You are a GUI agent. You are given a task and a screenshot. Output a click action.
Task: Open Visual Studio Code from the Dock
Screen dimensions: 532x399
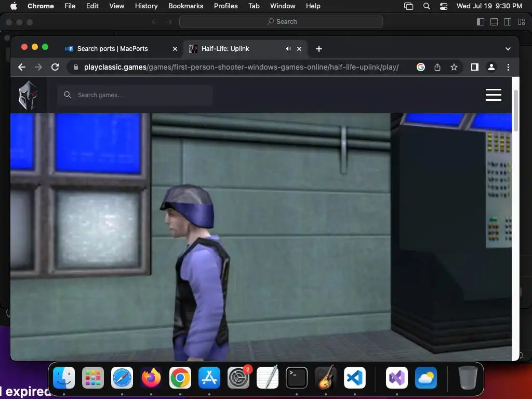pyautogui.click(x=355, y=377)
